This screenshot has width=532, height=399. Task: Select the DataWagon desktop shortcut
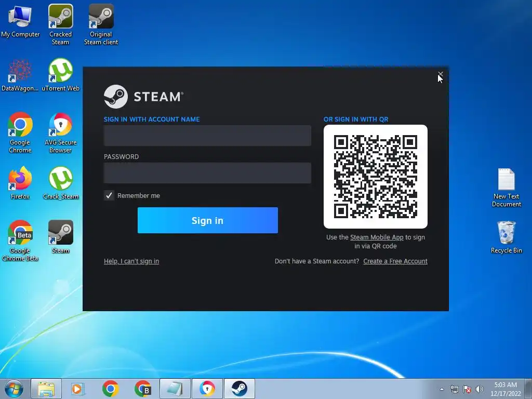[20, 75]
